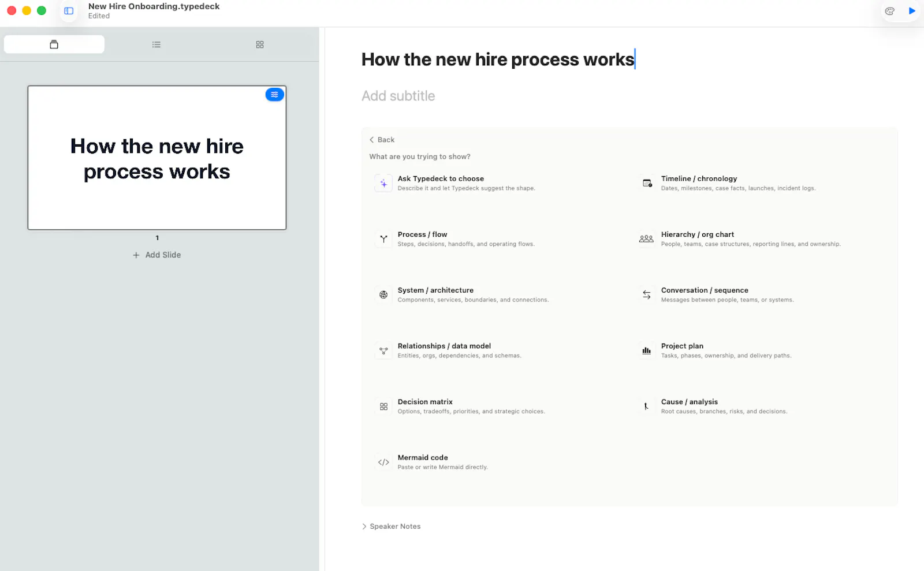The height and width of the screenshot is (571, 924).
Task: Click the Project plan bar chart icon
Action: point(647,350)
